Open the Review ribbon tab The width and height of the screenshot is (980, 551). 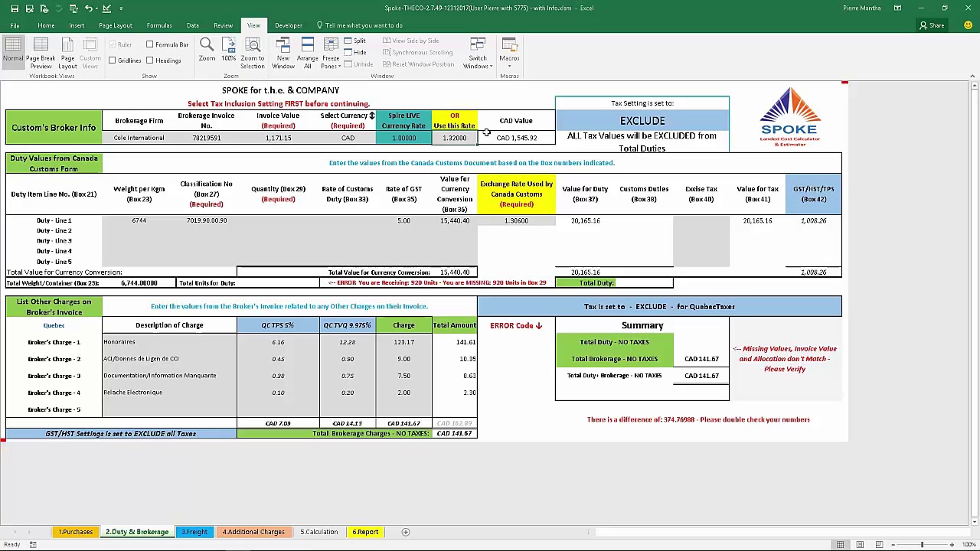coord(223,25)
